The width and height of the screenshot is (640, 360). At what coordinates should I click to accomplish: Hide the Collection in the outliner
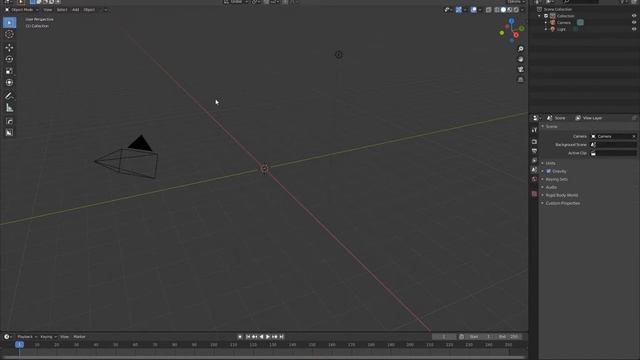pos(634,16)
